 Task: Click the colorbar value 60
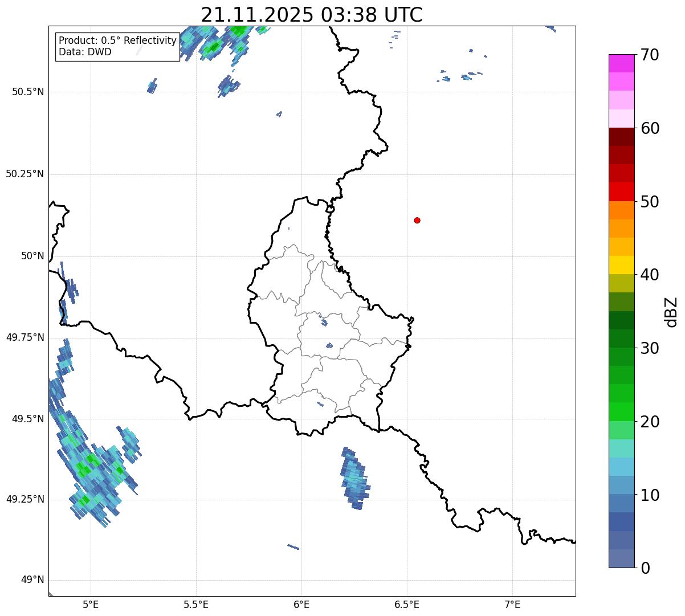click(x=649, y=128)
